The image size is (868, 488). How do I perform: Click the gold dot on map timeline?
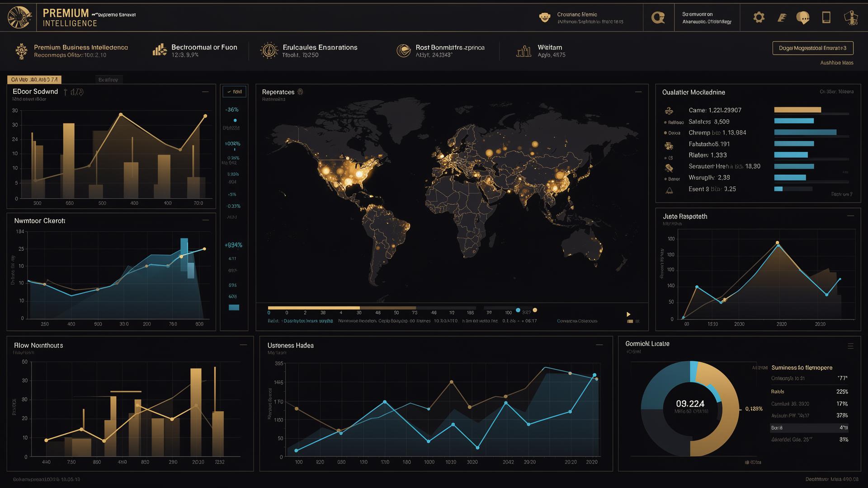[535, 310]
